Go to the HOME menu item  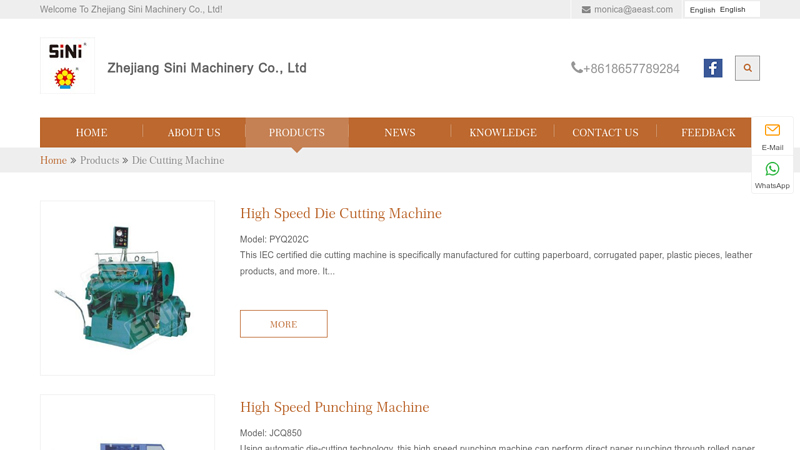coord(91,133)
